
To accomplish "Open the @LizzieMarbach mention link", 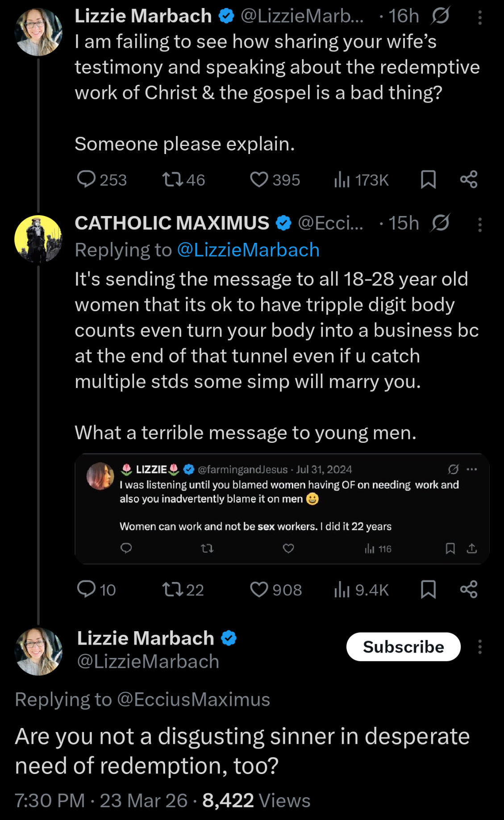I will pos(248,250).
